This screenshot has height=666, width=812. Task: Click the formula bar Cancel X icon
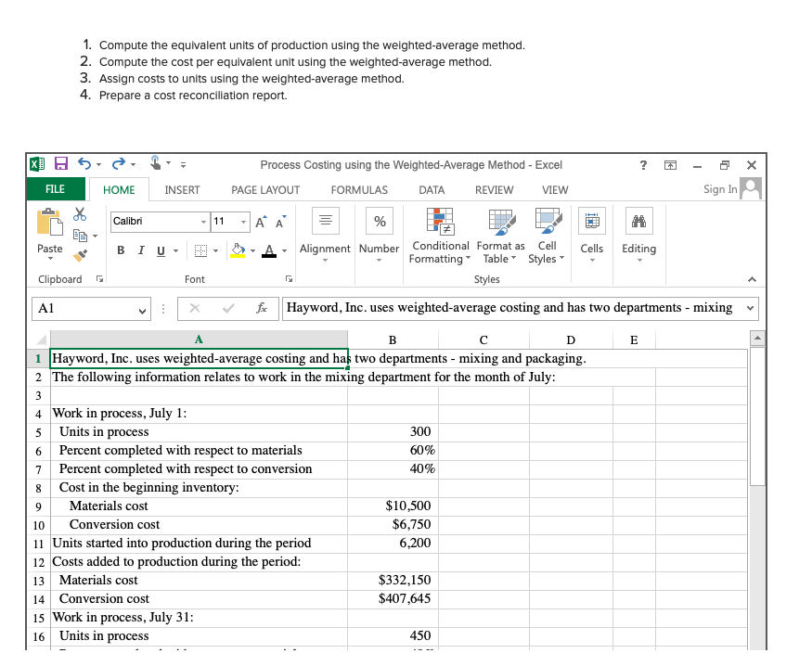tap(195, 309)
